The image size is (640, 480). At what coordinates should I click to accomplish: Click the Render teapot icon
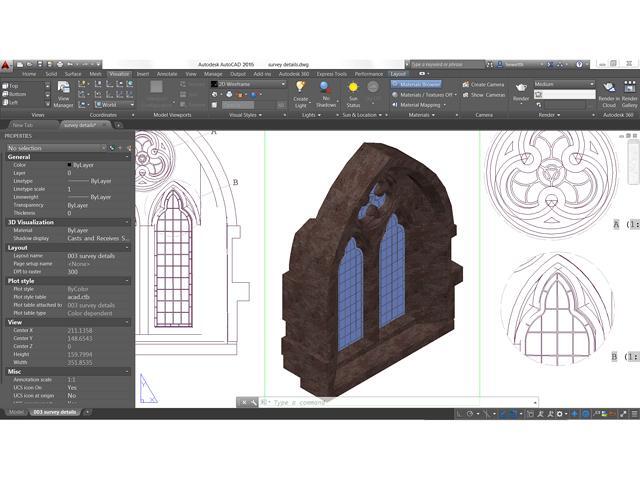coord(521,90)
